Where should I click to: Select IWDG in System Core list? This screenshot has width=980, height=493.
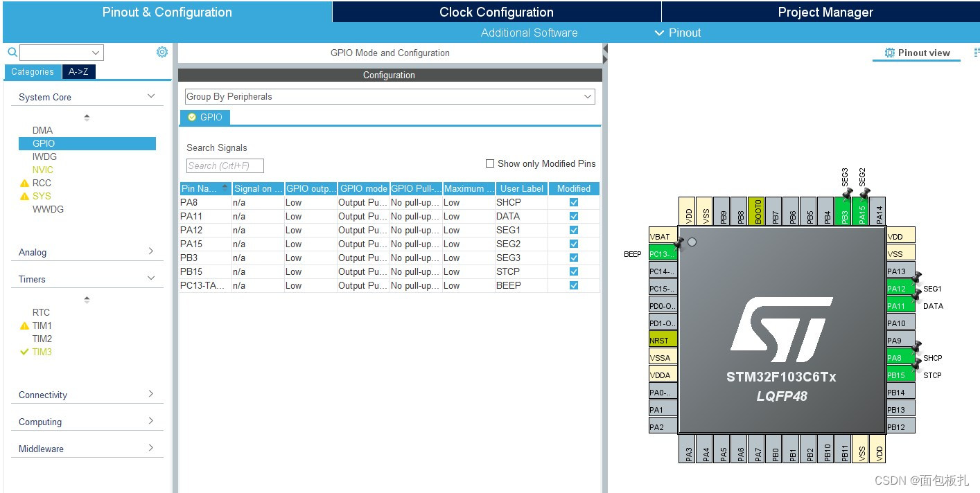pyautogui.click(x=44, y=156)
